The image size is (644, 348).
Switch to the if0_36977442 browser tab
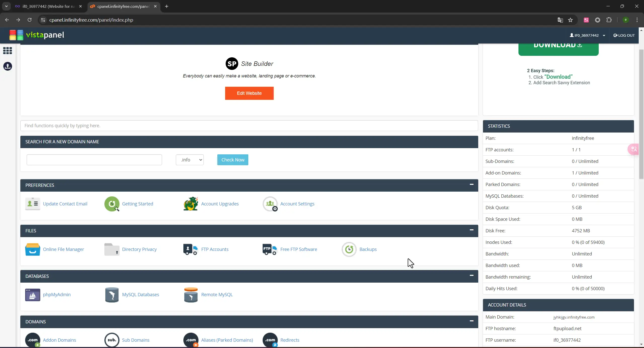[48, 6]
